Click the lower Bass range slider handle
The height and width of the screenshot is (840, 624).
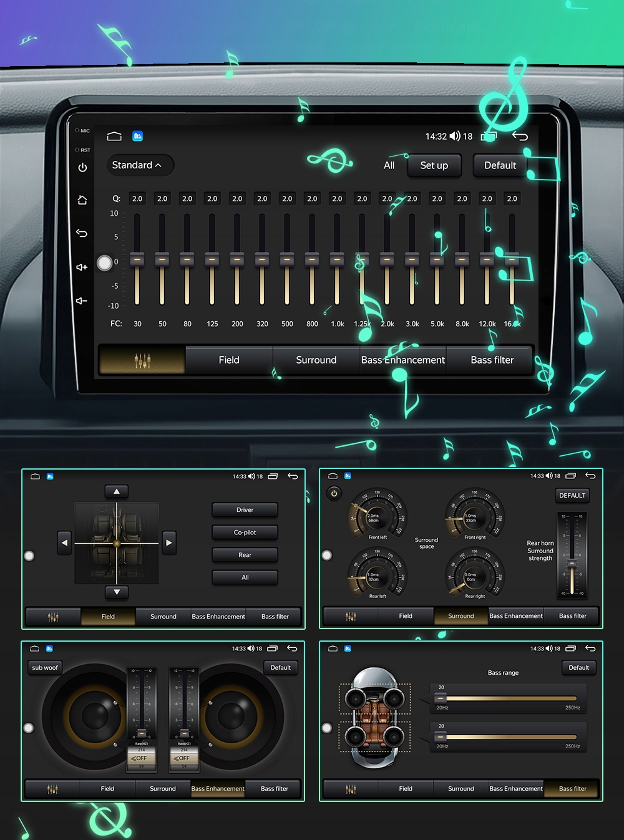[441, 737]
